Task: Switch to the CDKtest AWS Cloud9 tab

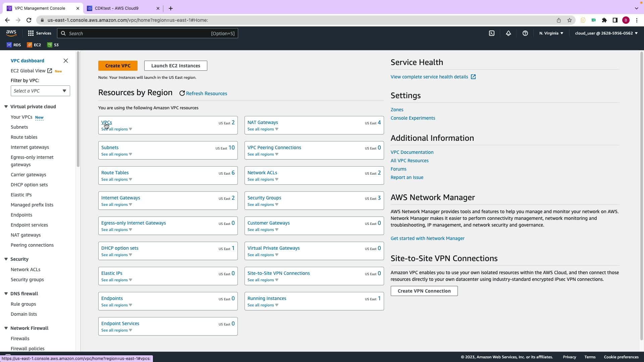Action: click(116, 8)
